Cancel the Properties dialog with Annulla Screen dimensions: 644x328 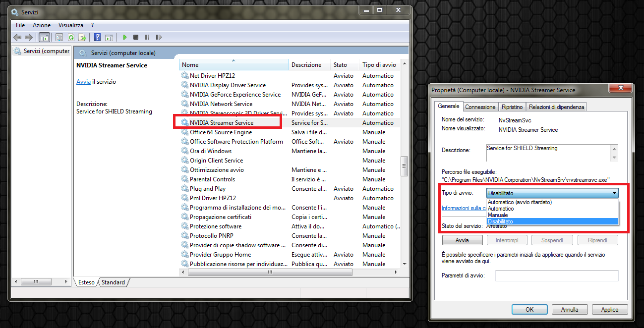[x=570, y=310]
